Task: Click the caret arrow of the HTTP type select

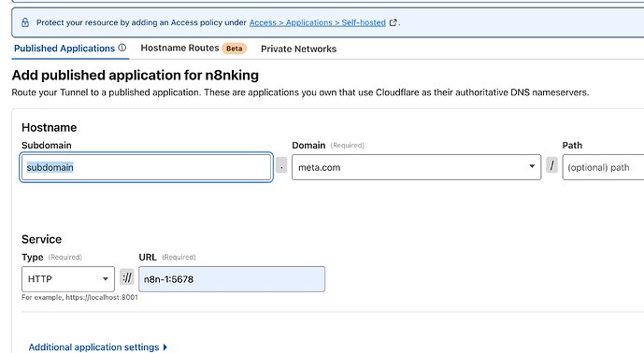Action: coord(106,278)
